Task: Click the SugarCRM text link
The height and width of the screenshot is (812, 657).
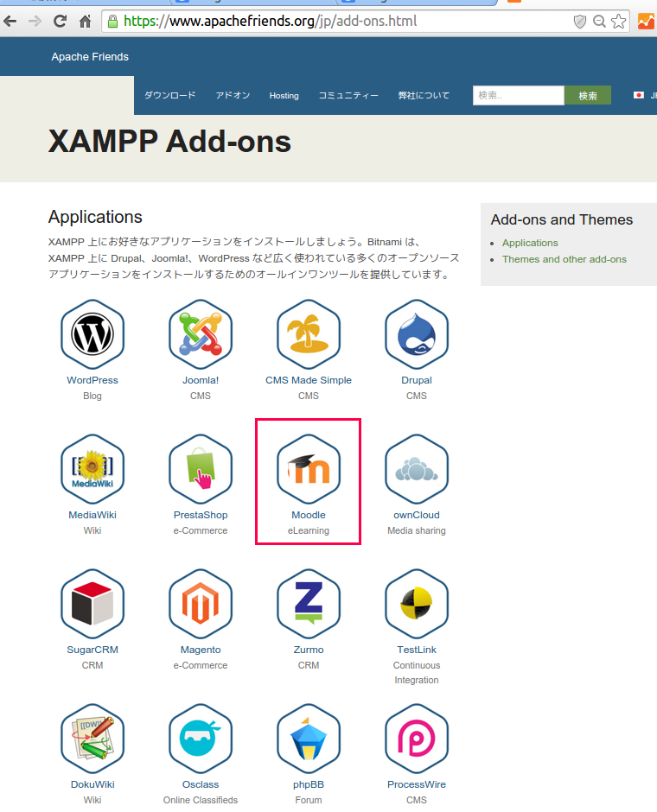Action: point(92,650)
